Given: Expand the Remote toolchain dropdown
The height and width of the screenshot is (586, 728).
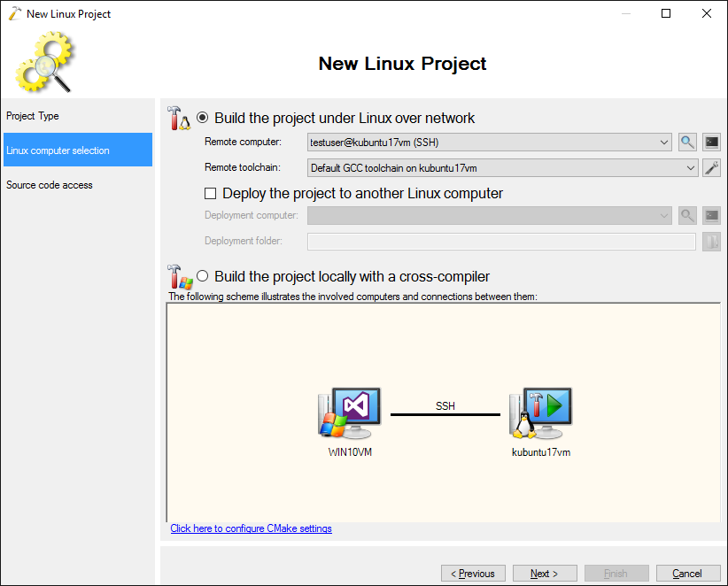Looking at the screenshot, I should [x=691, y=168].
